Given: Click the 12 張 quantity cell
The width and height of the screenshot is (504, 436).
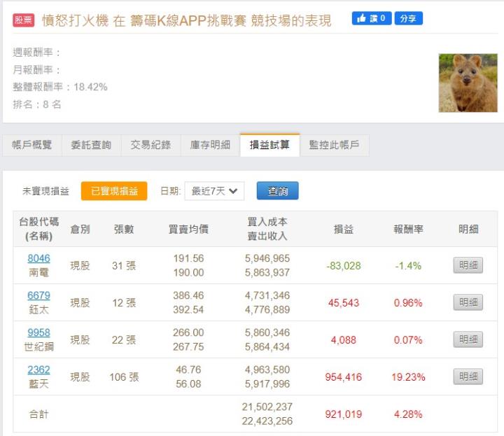Looking at the screenshot, I should click(x=124, y=302).
